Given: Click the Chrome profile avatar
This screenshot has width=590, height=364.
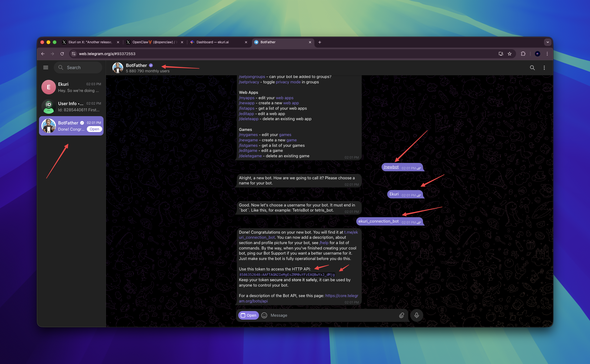Looking at the screenshot, I should pos(537,54).
